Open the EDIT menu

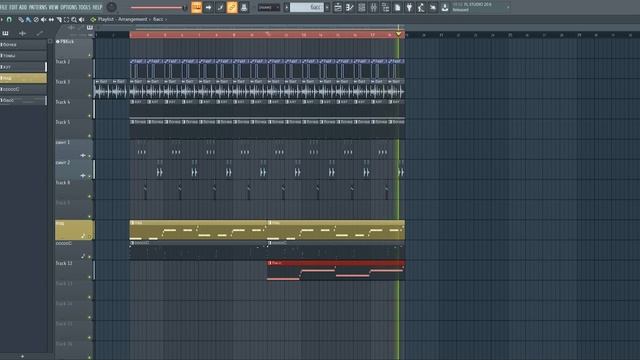[13, 7]
